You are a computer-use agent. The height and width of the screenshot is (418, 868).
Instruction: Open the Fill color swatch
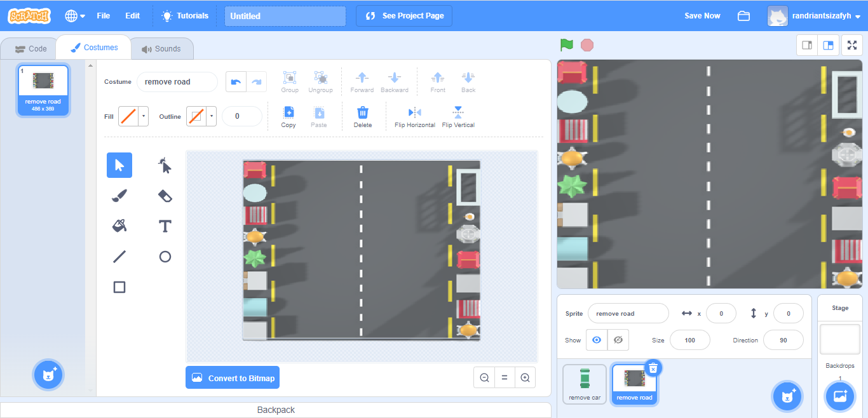point(133,116)
